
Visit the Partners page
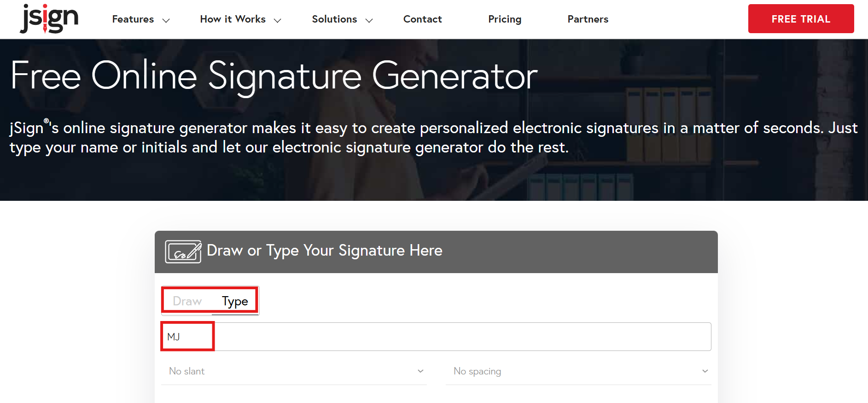tap(588, 19)
